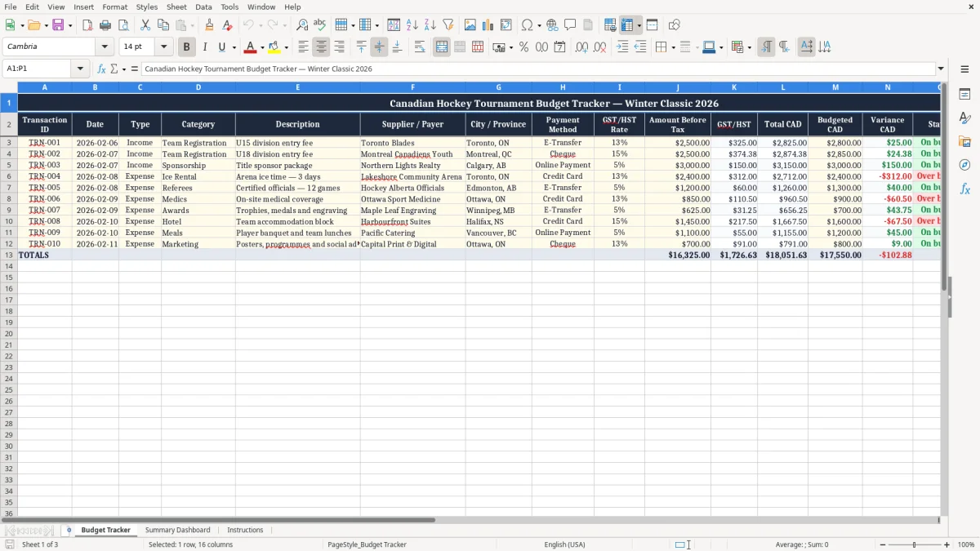Define the print area
This screenshot has height=551, width=980.
pos(610,25)
